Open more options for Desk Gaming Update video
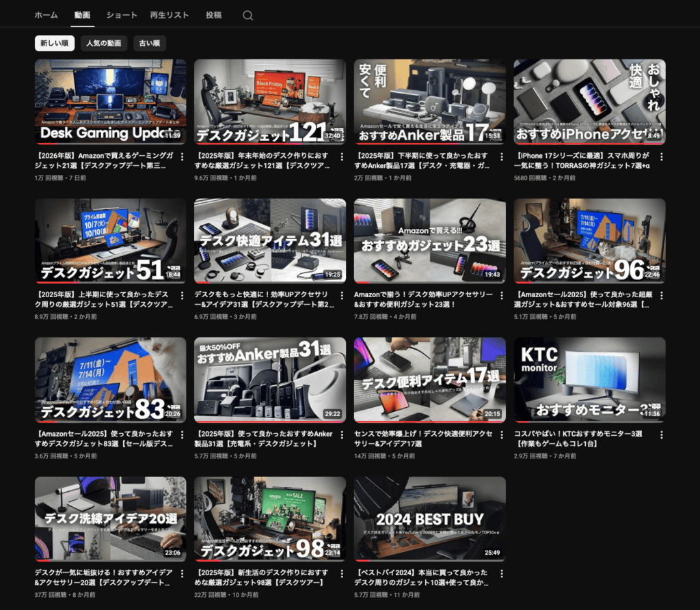Screen dimensions: 700x610 (x=182, y=156)
